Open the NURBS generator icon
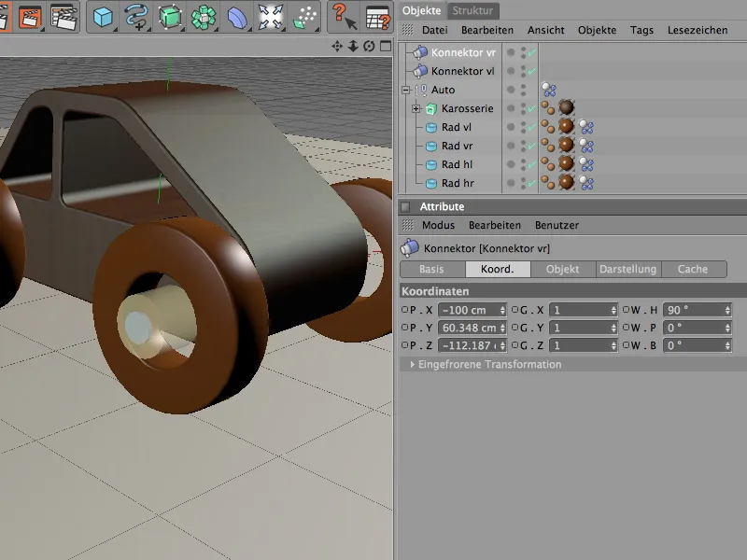The height and width of the screenshot is (560, 747). click(x=169, y=16)
